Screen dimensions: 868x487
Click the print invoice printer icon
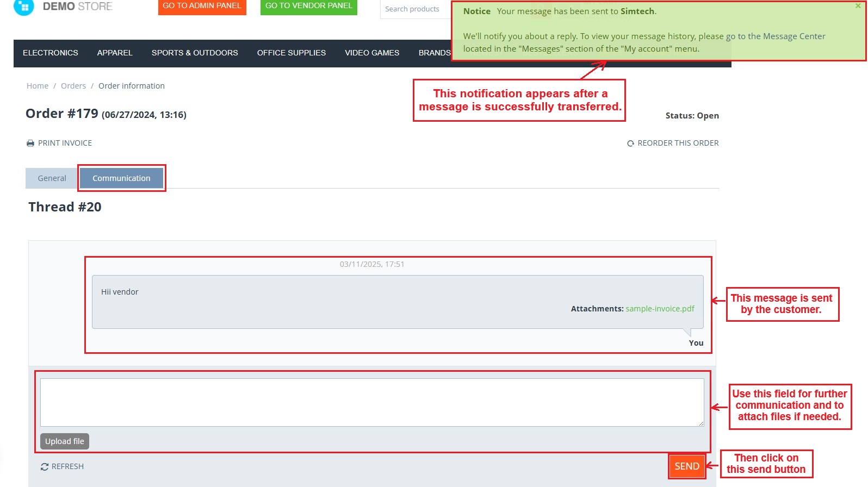click(x=30, y=143)
